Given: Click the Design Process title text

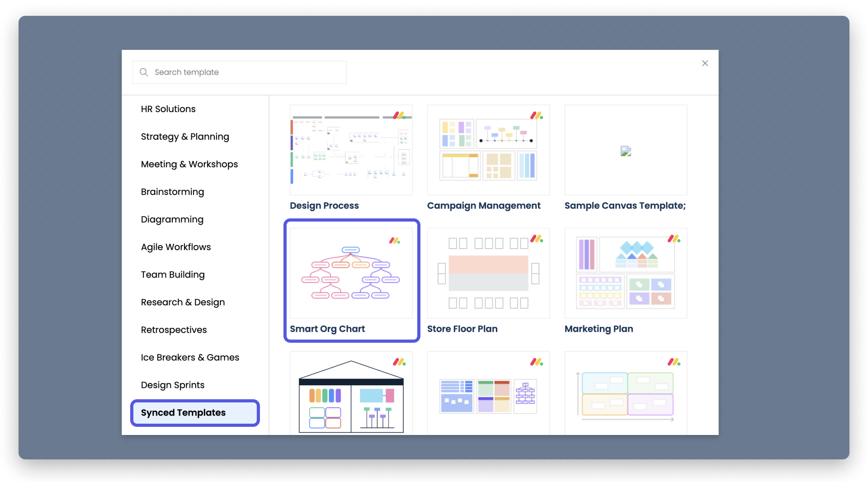Looking at the screenshot, I should tap(324, 206).
